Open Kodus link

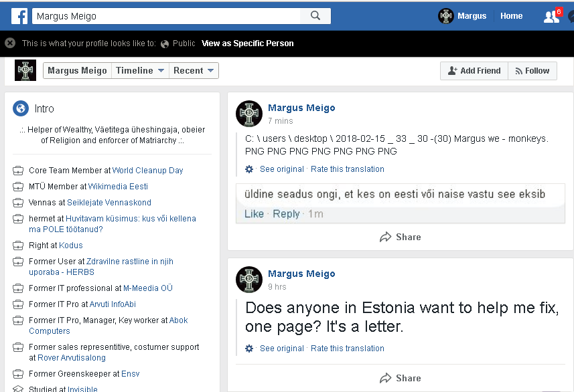point(71,246)
